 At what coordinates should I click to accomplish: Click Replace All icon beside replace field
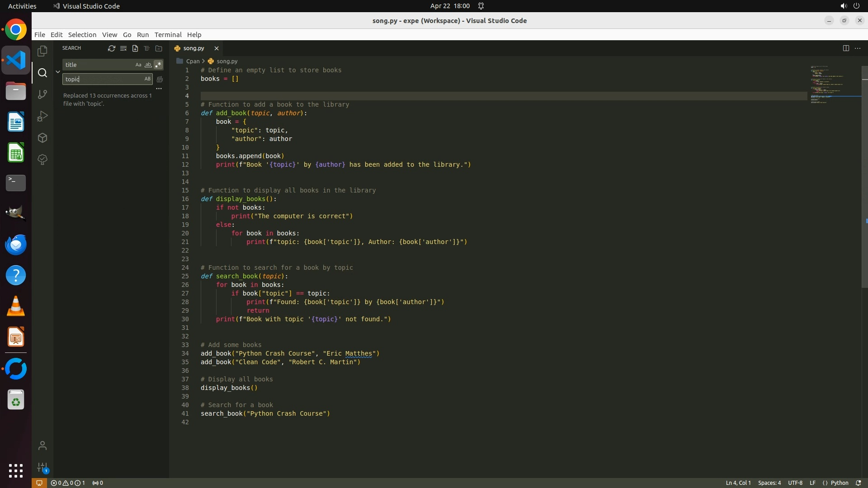tap(160, 79)
